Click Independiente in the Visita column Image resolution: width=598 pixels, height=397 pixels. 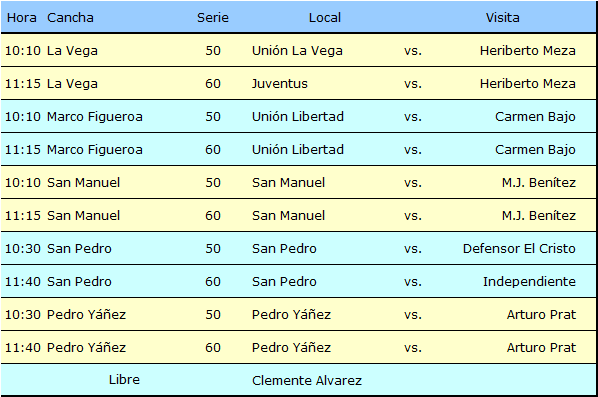point(529,281)
